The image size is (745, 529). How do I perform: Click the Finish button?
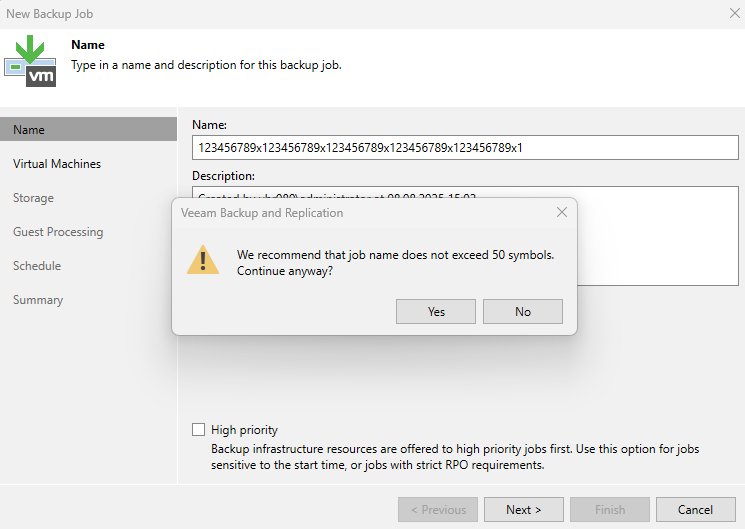610,510
